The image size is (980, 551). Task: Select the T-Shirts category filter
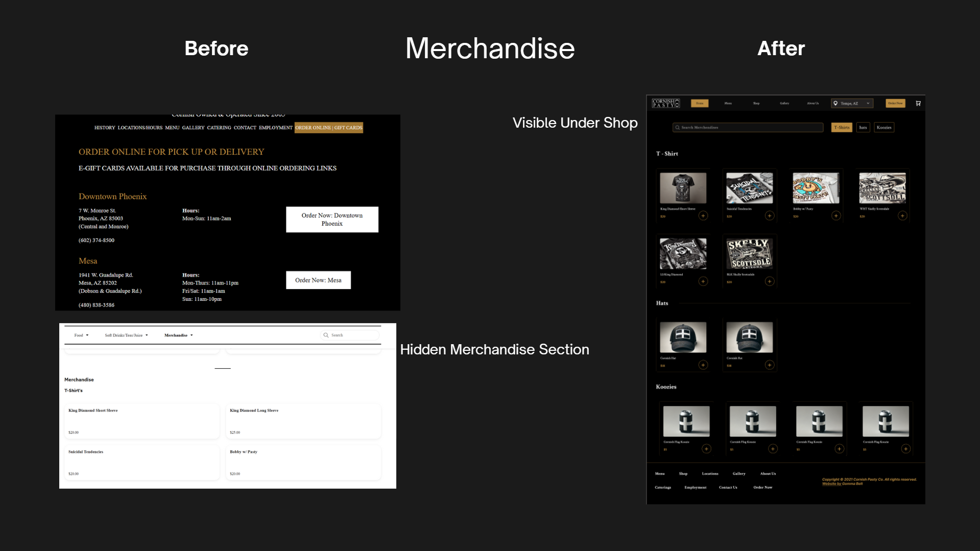click(x=842, y=128)
